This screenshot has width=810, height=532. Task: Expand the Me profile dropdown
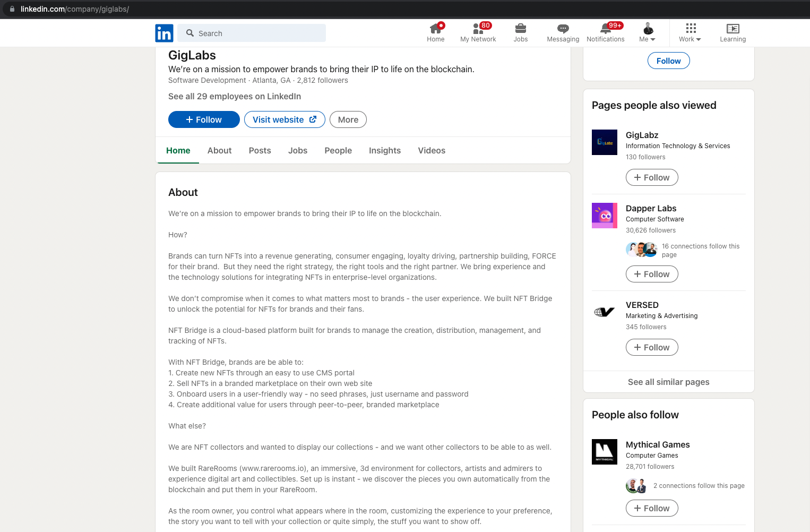pos(648,33)
